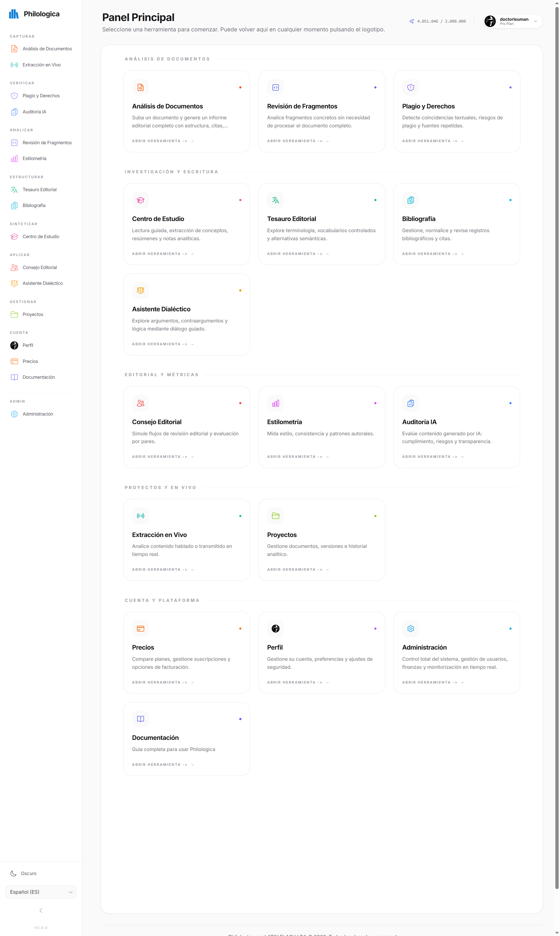This screenshot has width=560, height=936.
Task: Click the Tesauro Editorial translate icon card
Action: point(276,200)
